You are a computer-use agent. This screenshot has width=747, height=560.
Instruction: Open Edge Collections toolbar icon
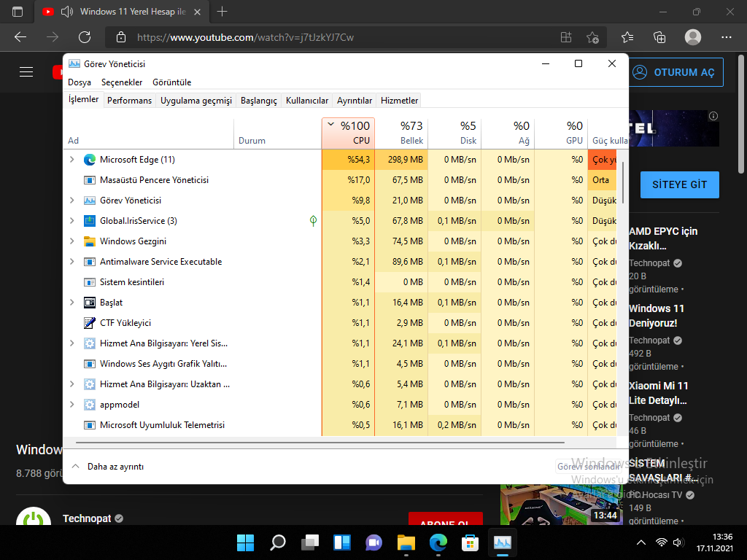pyautogui.click(x=659, y=37)
